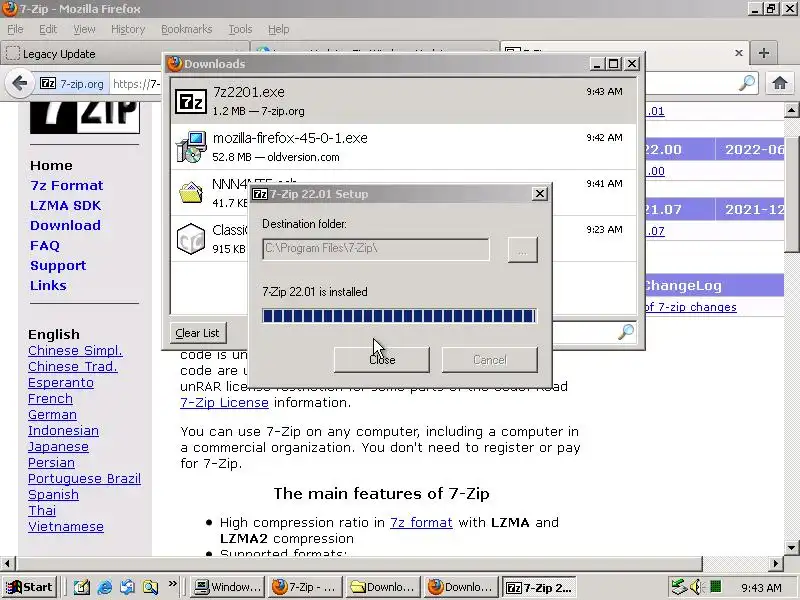Image resolution: width=800 pixels, height=600 pixels.
Task: Click the horizontal scrollbar left arrow
Action: pyautogui.click(x=7, y=563)
